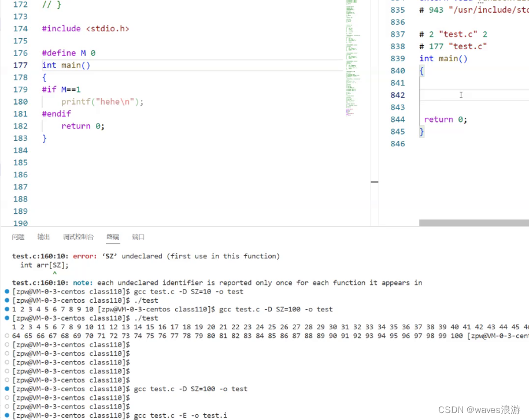Click blue marker beside 'gcc test.c -E' command

click(x=7, y=415)
